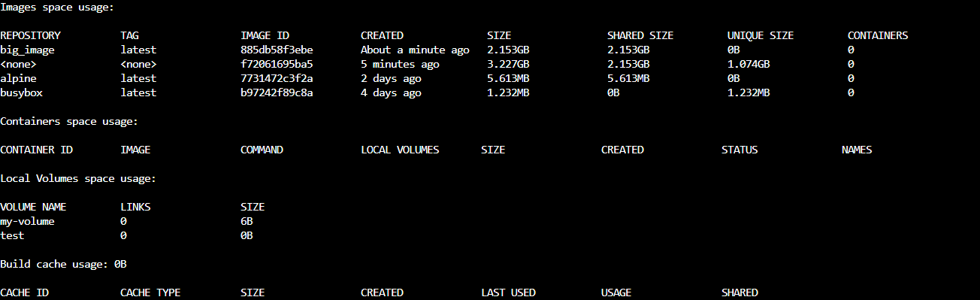Screen dimensions: 980x300
Task: Select the 6B volume size
Action: pyautogui.click(x=247, y=221)
